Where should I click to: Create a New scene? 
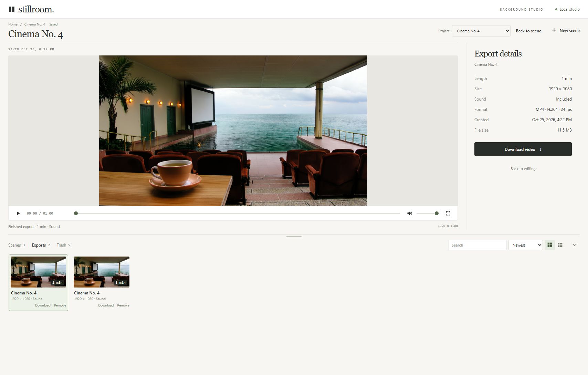[566, 31]
